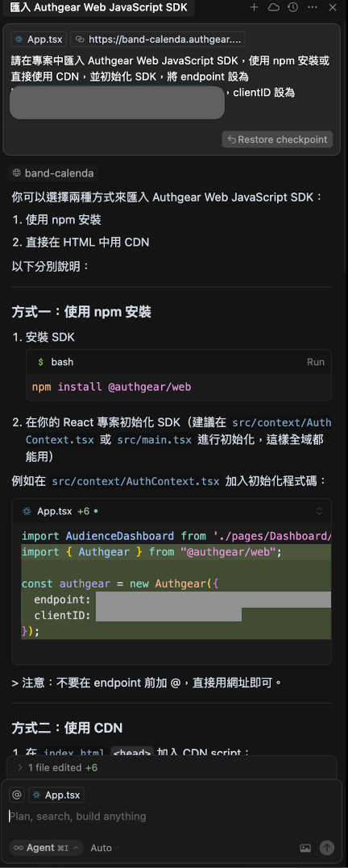This screenshot has width=348, height=868.
Task: Add context with the @ button
Action: click(x=17, y=795)
